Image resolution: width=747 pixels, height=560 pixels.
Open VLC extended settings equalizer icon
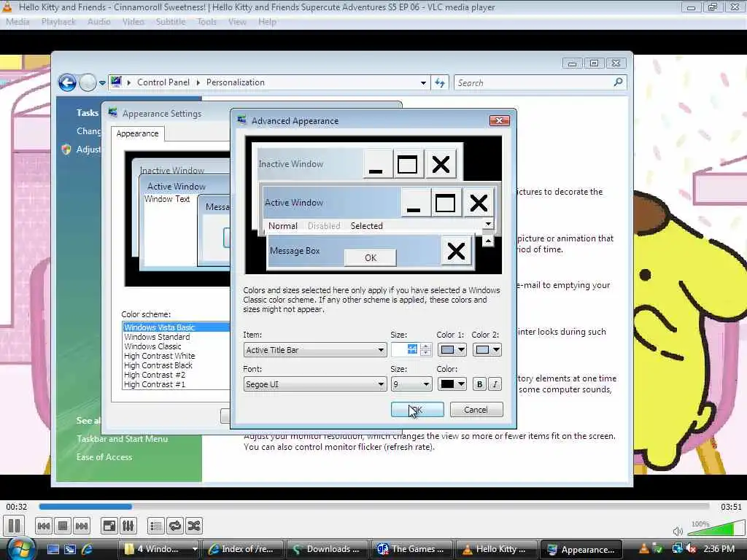[128, 526]
